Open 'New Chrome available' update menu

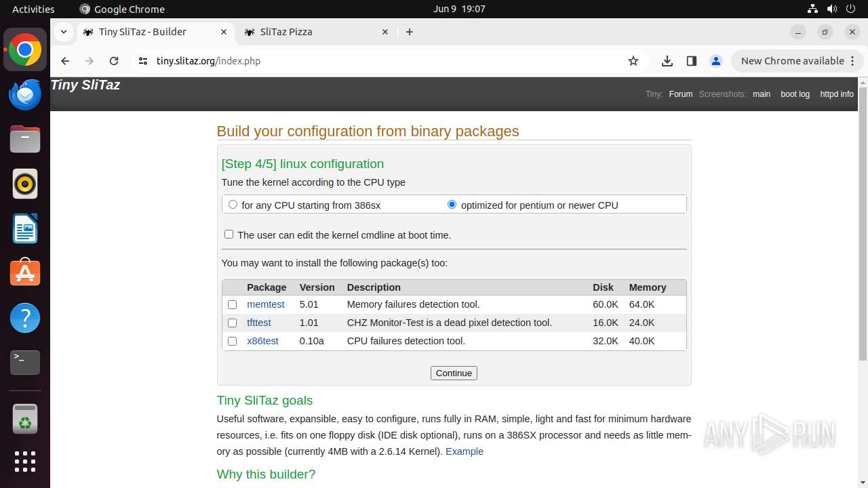pos(797,61)
